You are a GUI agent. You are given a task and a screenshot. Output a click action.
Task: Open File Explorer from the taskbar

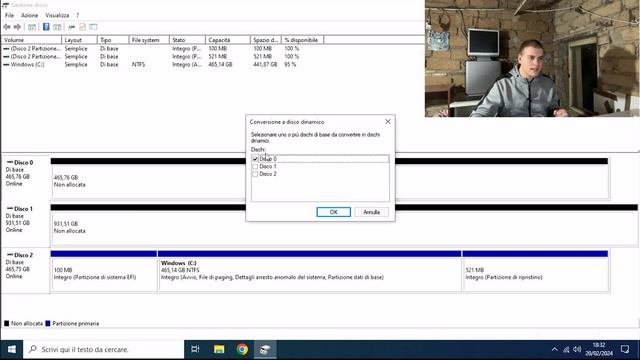[219, 349]
